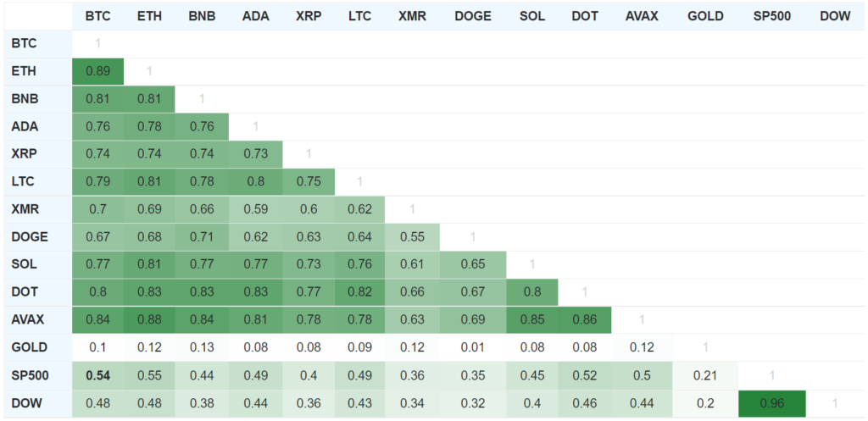Image resolution: width=868 pixels, height=421 pixels.
Task: Click the DOW row label
Action: [x=28, y=402]
